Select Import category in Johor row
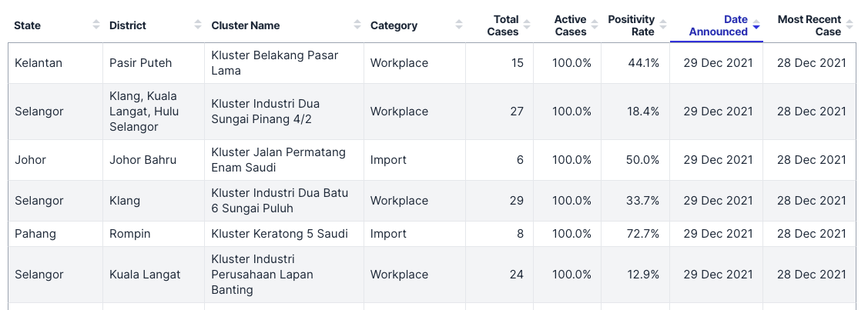Image resolution: width=868 pixels, height=310 pixels. point(388,160)
